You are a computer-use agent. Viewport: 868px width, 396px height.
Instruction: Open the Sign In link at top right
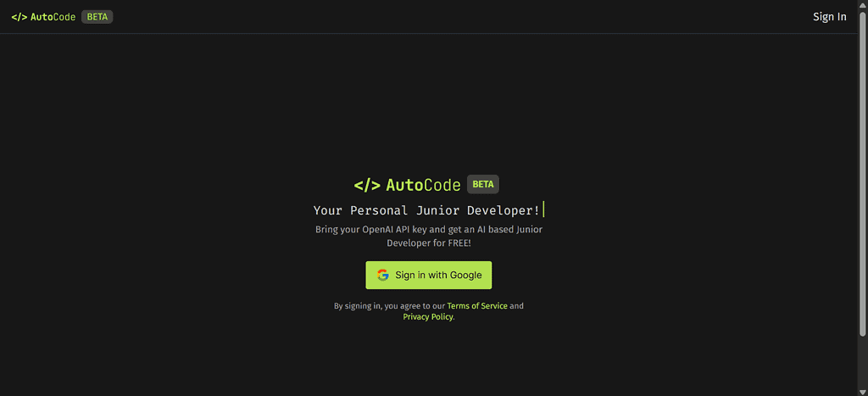[x=829, y=17]
